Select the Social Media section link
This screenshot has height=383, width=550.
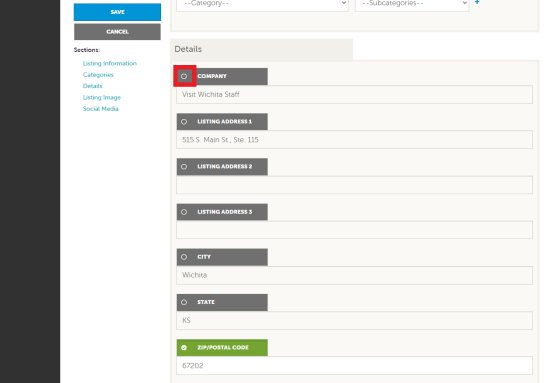pos(101,109)
